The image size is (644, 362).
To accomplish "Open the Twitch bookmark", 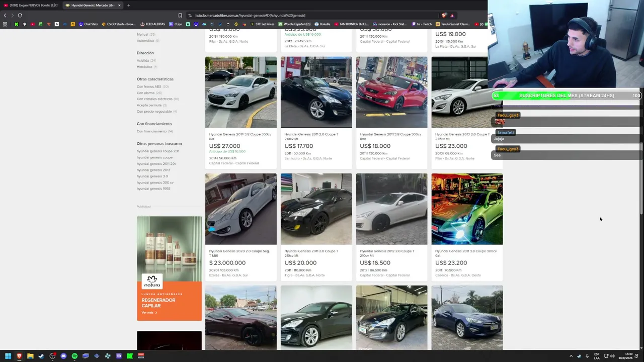I will click(x=422, y=24).
